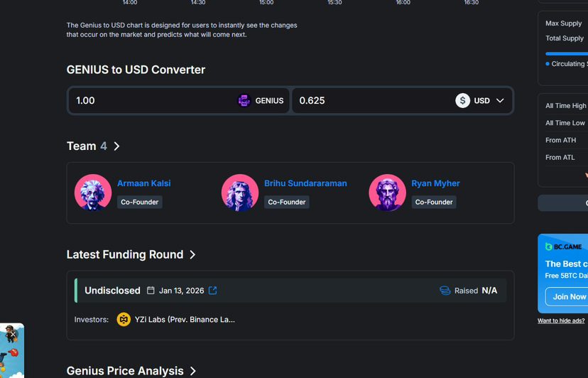Click the GENIUS coin icon in converter

(244, 101)
